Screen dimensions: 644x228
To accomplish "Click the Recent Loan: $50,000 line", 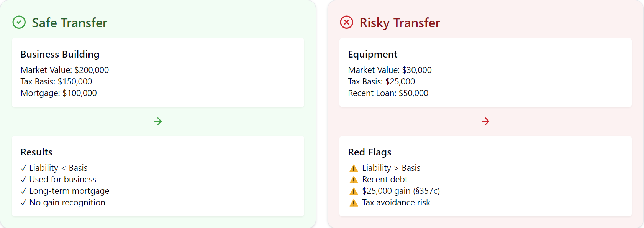I will tap(388, 93).
